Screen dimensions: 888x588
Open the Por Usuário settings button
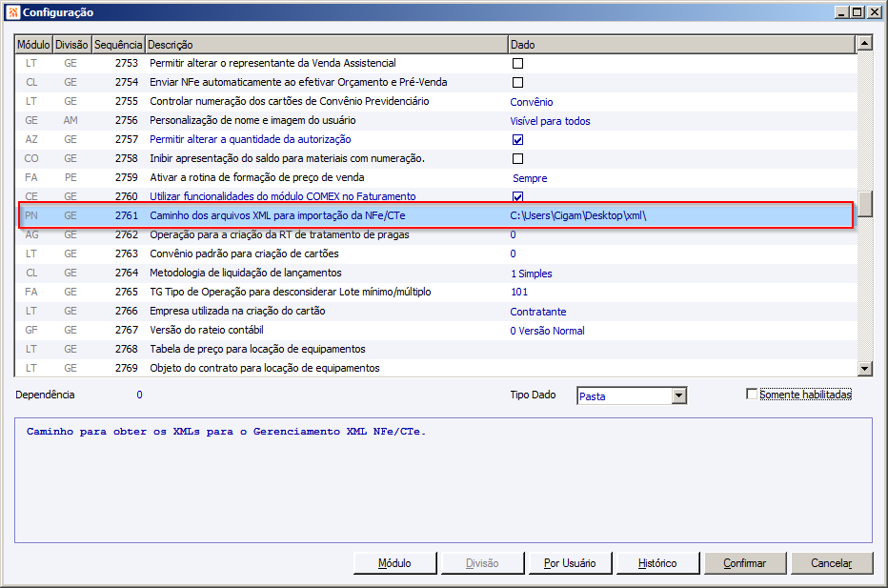tap(570, 563)
